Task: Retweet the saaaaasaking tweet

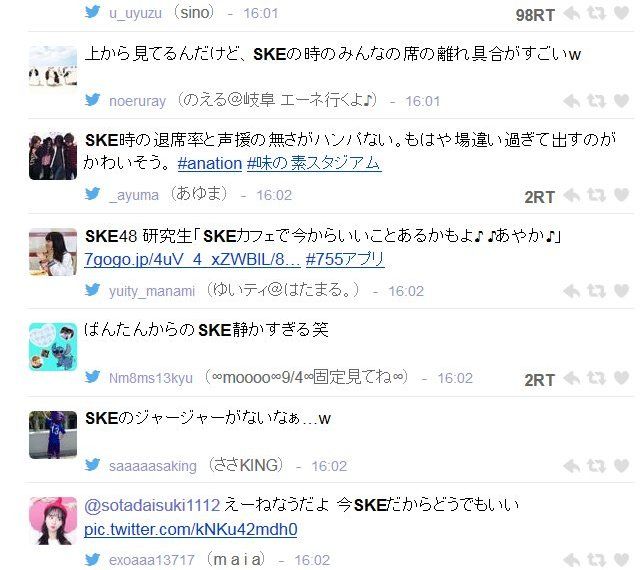Action: click(x=596, y=465)
